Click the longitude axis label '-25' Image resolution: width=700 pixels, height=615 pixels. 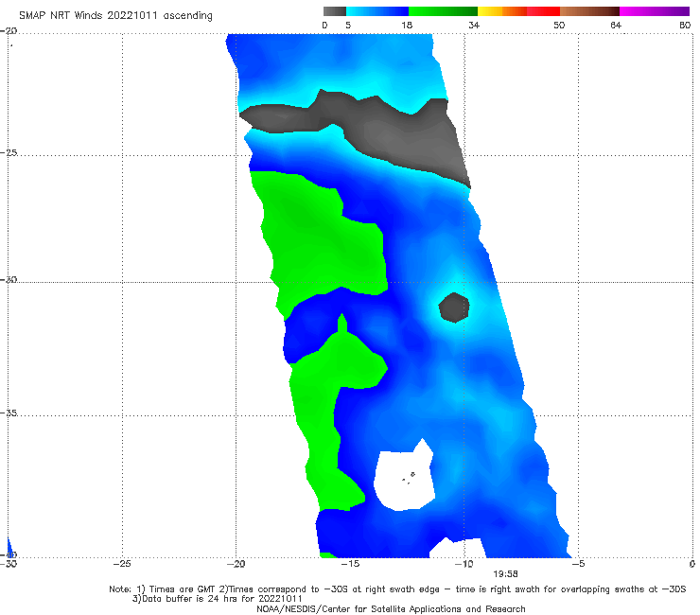point(122,564)
